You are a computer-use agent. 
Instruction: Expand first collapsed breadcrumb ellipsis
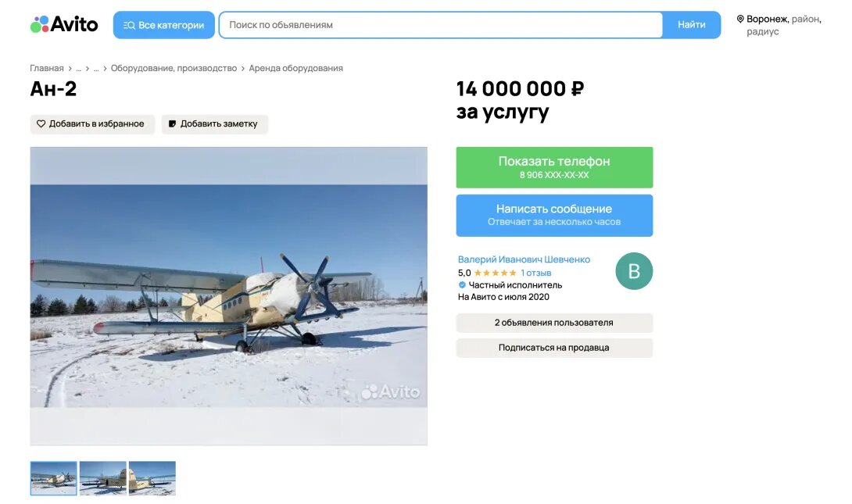[78, 69]
